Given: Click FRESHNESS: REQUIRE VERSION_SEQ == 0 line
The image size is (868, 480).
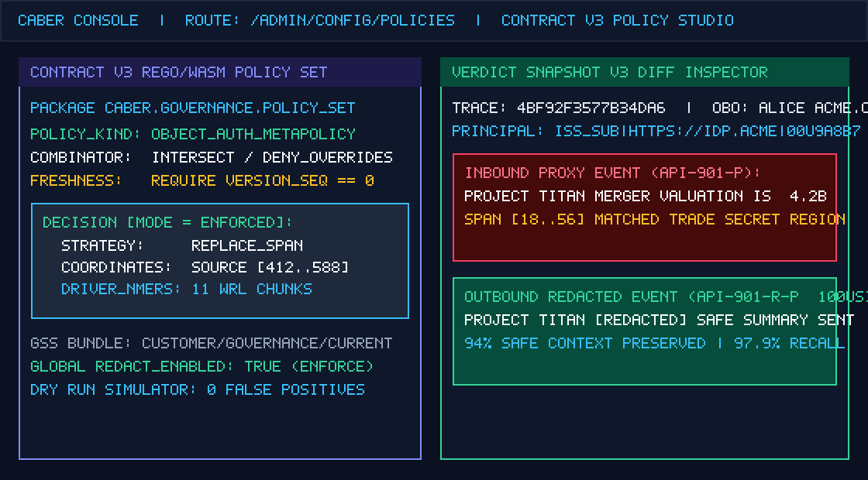Looking at the screenshot, I should (x=202, y=180).
